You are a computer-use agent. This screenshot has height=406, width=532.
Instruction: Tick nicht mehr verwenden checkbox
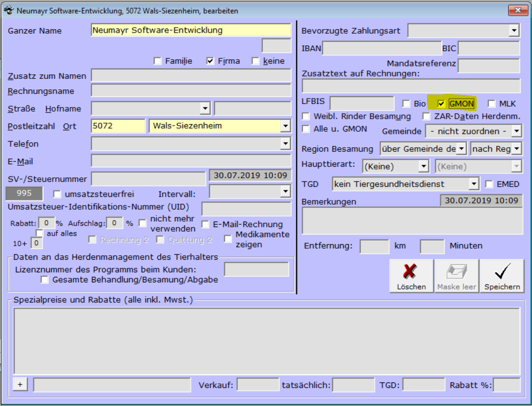[x=143, y=223]
